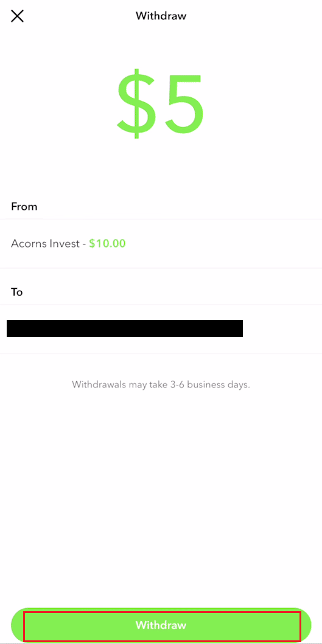Screen dimensions: 322x644
Task: Select the Acorns Invest source account row
Action: (x=161, y=244)
